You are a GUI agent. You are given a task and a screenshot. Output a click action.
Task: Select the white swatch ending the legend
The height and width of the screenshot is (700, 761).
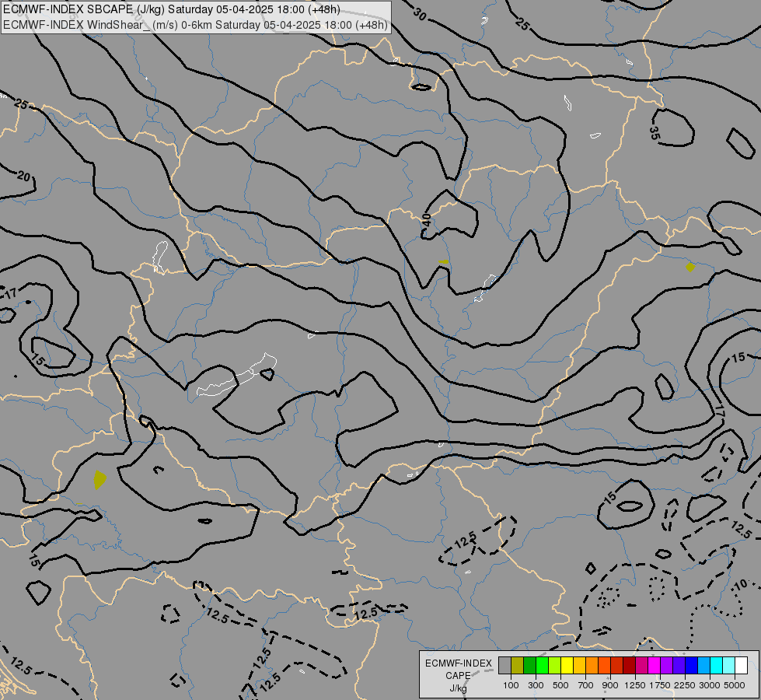pos(741,666)
